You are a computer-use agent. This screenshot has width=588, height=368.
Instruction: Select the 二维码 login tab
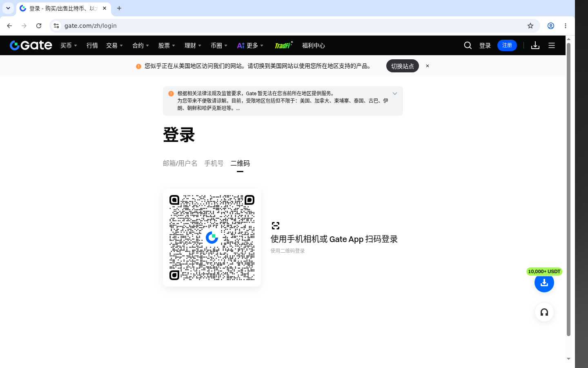[240, 163]
